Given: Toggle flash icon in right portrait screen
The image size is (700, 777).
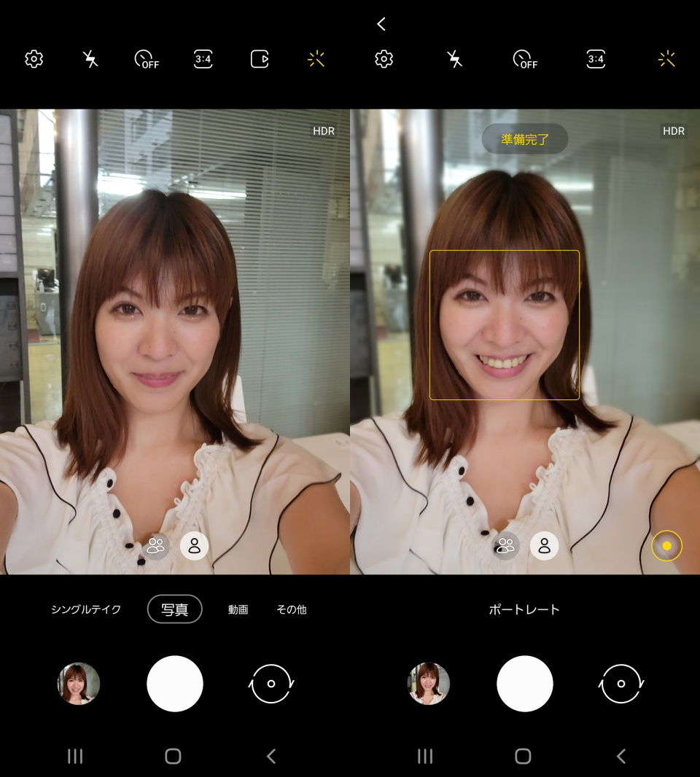Looking at the screenshot, I should (x=454, y=59).
